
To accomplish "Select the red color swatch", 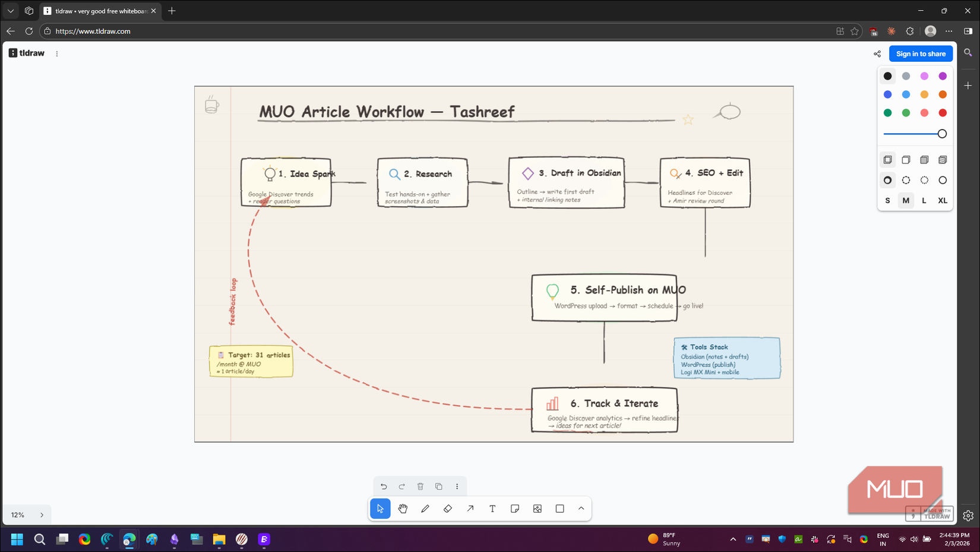I will click(x=943, y=112).
